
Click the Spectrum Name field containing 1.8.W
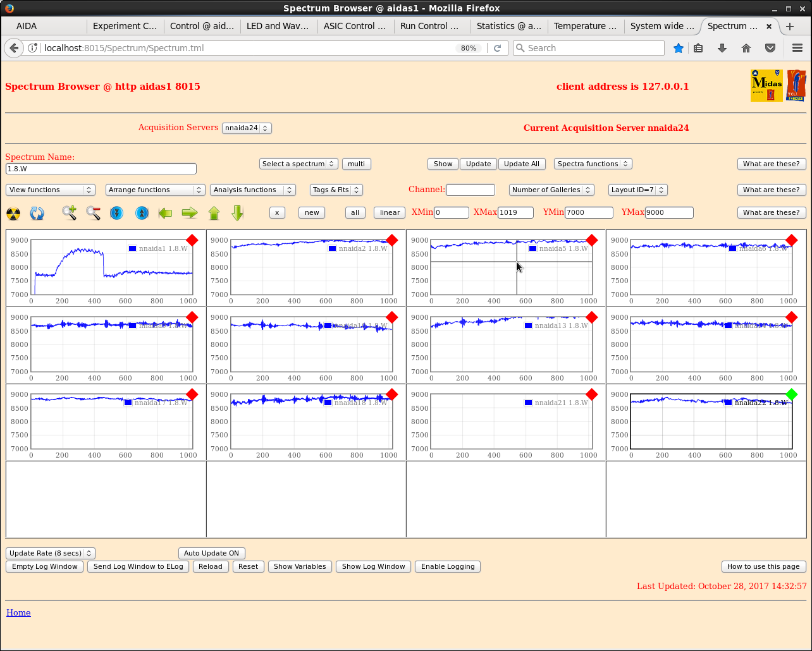101,169
